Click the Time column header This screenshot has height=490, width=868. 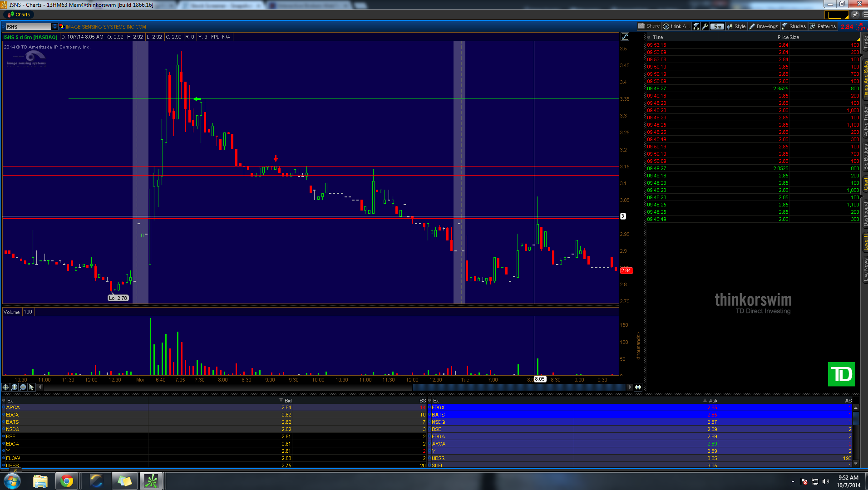[658, 37]
